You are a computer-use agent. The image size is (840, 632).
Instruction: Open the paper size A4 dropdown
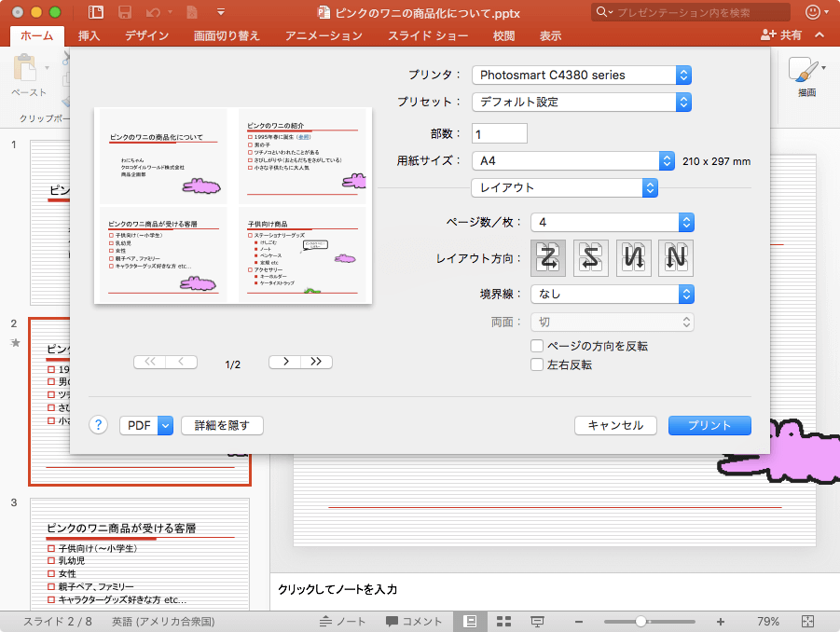click(x=573, y=160)
